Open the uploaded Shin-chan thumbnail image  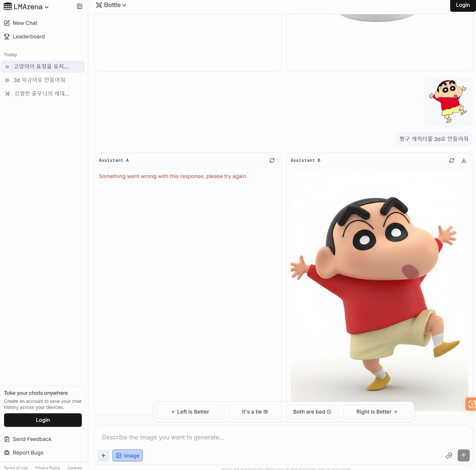point(449,102)
